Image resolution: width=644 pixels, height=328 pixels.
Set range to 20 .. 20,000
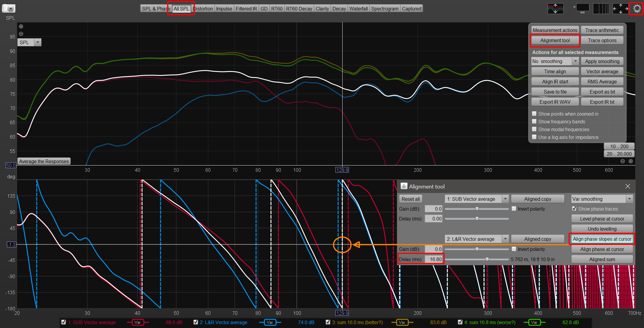[619, 154]
